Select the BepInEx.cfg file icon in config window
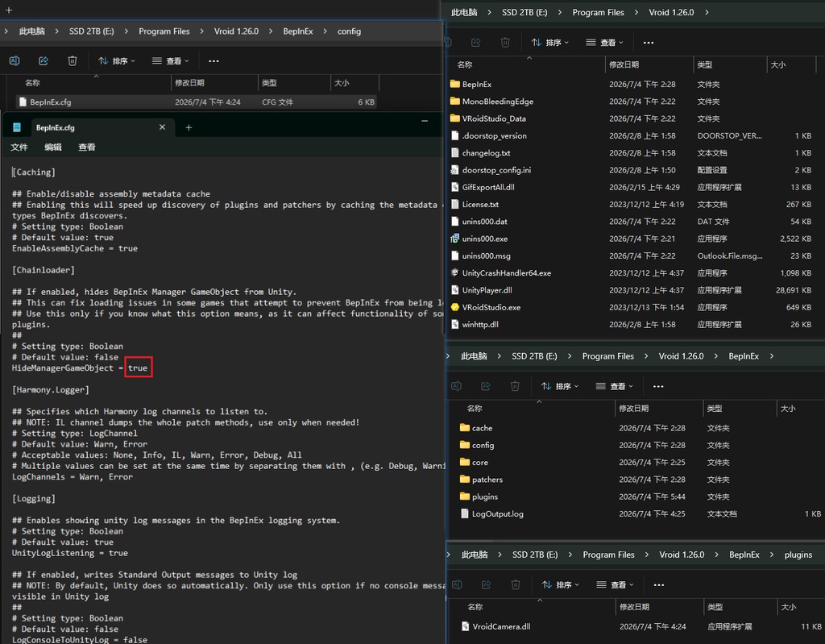This screenshot has height=644, width=825. pos(23,102)
